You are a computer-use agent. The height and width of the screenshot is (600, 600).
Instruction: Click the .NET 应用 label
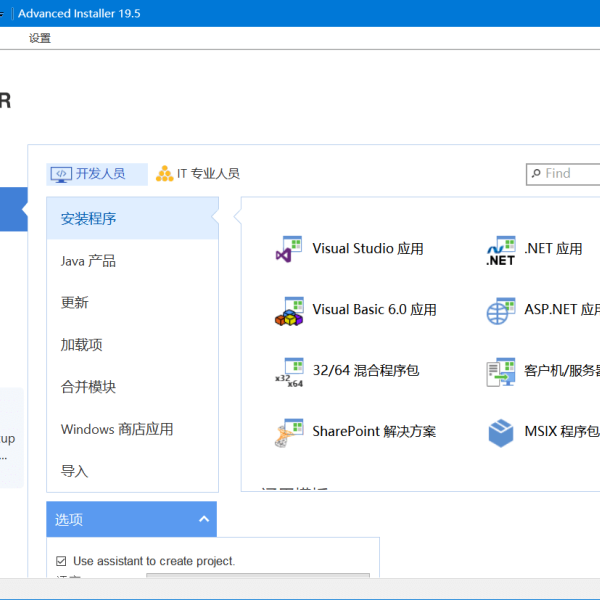tap(553, 249)
